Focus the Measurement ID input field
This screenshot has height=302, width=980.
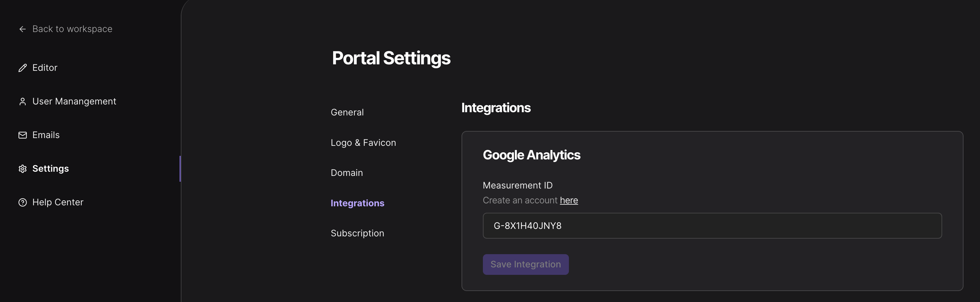click(x=712, y=226)
